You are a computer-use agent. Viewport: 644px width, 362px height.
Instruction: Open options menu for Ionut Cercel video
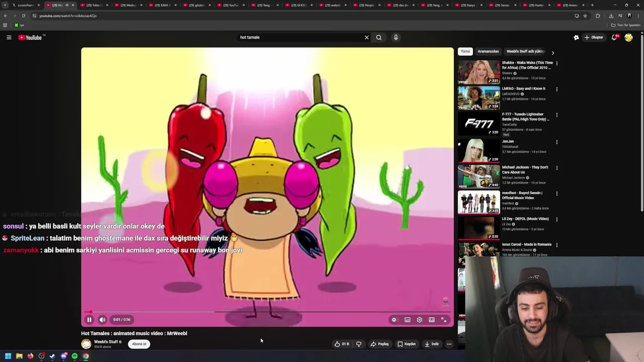coord(556,245)
